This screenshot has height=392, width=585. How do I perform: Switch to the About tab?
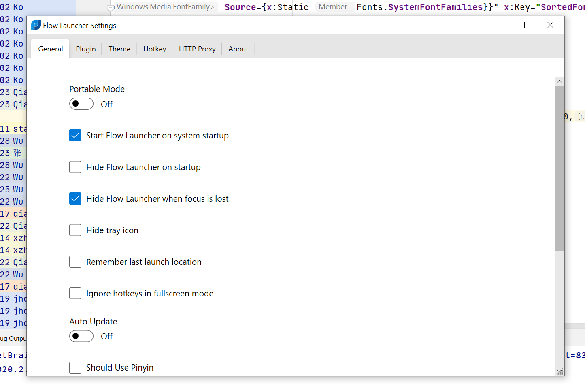[238, 49]
